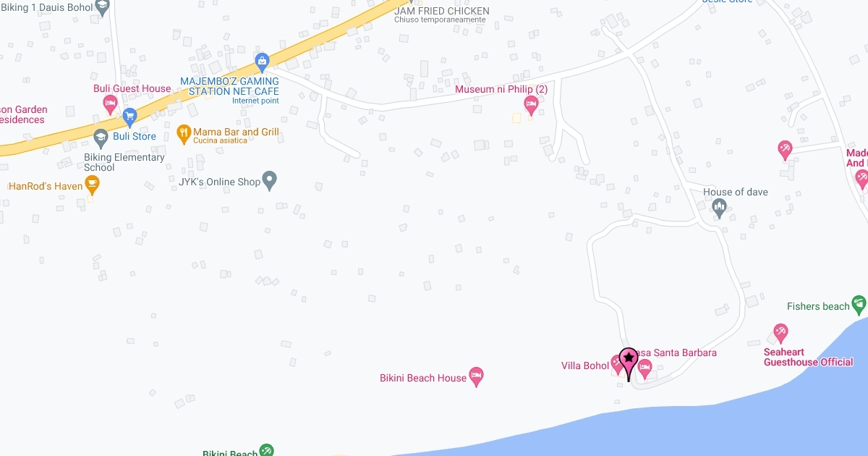Screen dimensions: 868x456
Task: Open the Mama Bar and Grill restaurant pin
Action: 184,132
